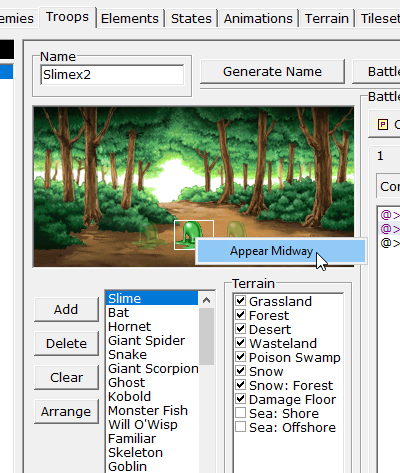The width and height of the screenshot is (400, 473).
Task: Switch to the Troops tab
Action: [x=68, y=17]
